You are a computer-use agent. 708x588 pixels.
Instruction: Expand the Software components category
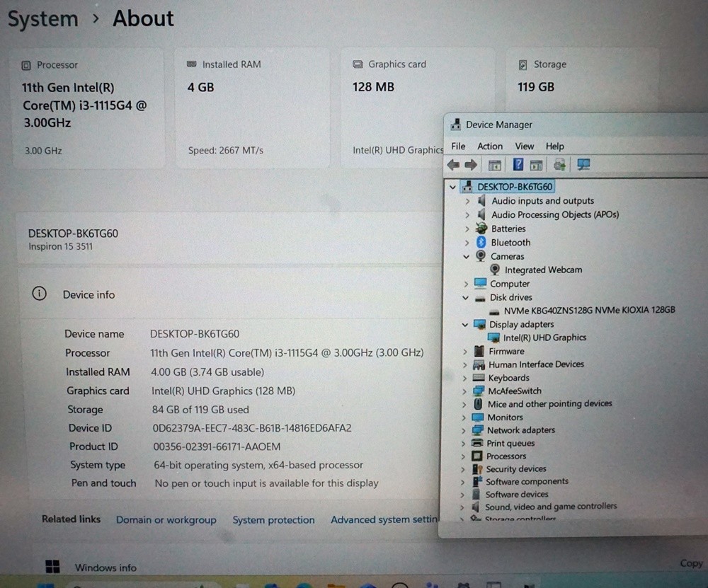(x=463, y=482)
